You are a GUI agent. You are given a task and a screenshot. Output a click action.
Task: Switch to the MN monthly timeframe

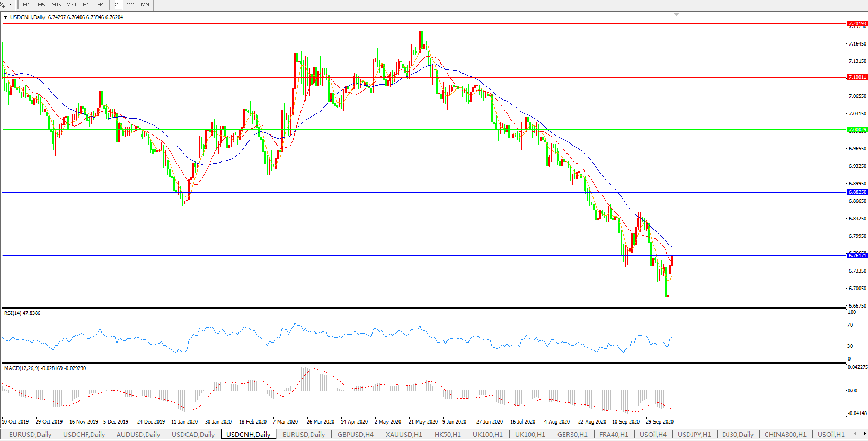[x=145, y=5]
